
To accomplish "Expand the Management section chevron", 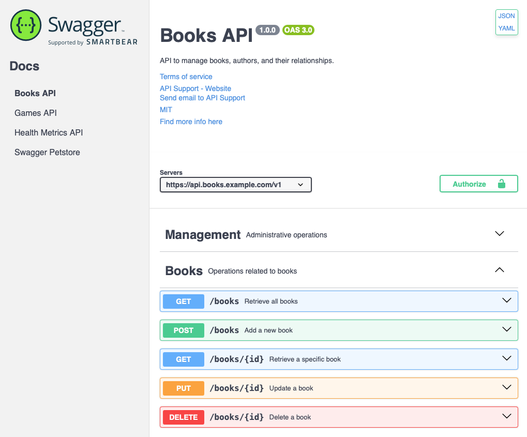I will tap(499, 233).
